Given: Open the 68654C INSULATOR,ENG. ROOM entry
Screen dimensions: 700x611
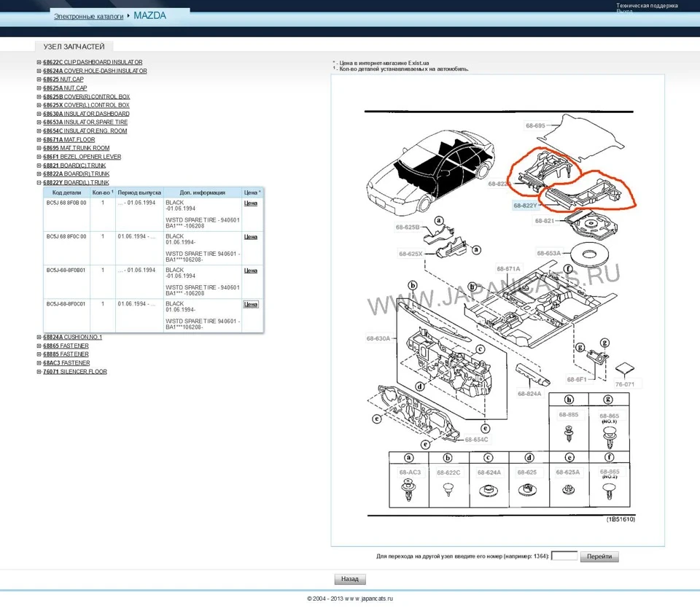Looking at the screenshot, I should (85, 131).
